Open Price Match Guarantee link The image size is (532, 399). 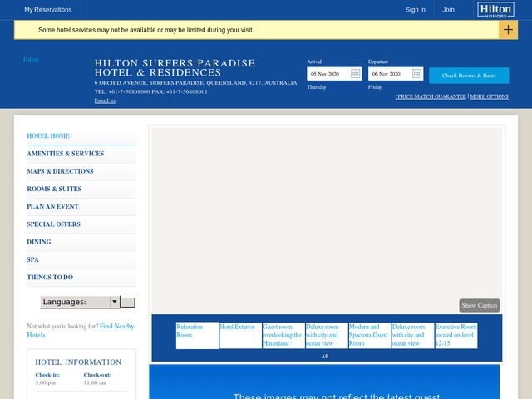pyautogui.click(x=431, y=96)
